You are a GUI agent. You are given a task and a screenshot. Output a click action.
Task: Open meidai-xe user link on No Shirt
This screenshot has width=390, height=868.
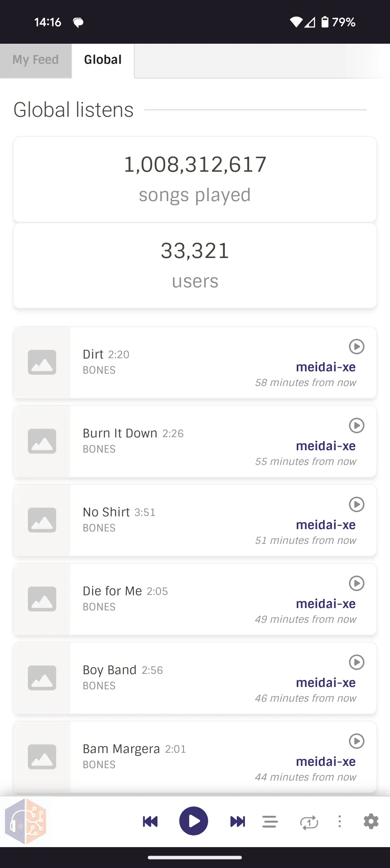(325, 525)
